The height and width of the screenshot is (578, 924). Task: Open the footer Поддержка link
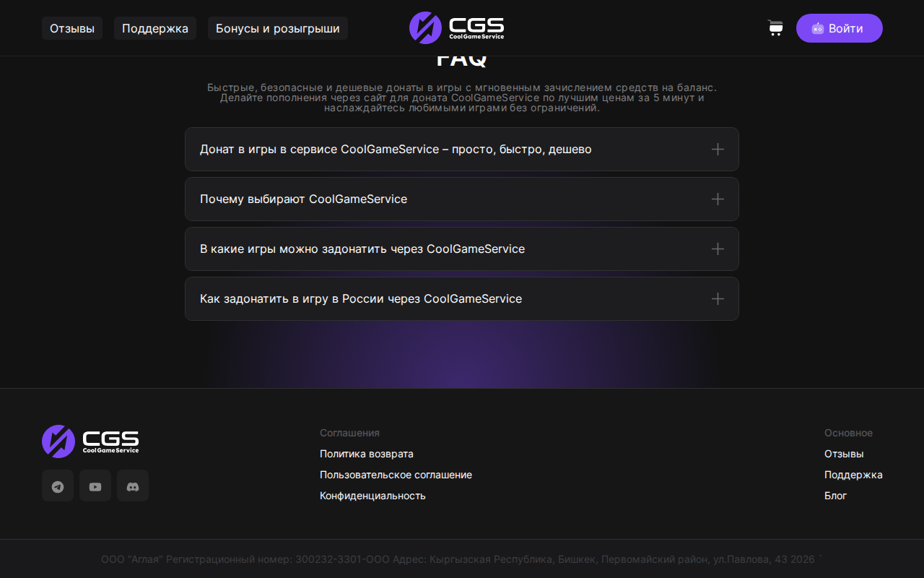pos(853,475)
